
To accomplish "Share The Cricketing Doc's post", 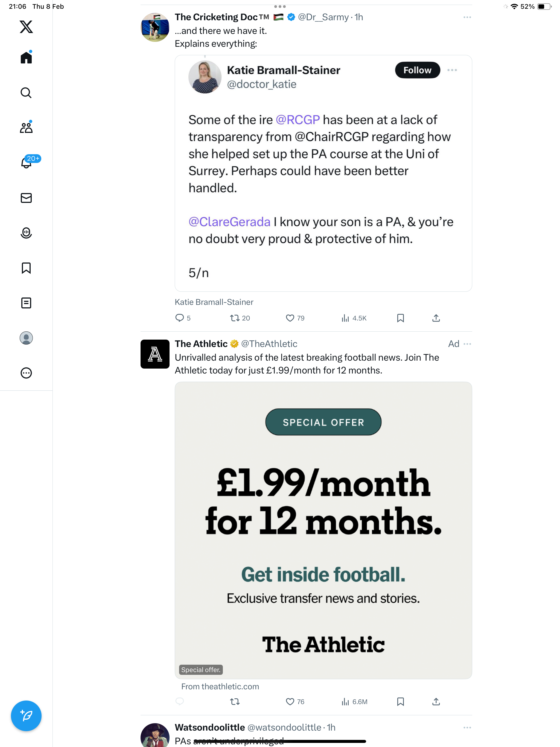I will click(436, 318).
